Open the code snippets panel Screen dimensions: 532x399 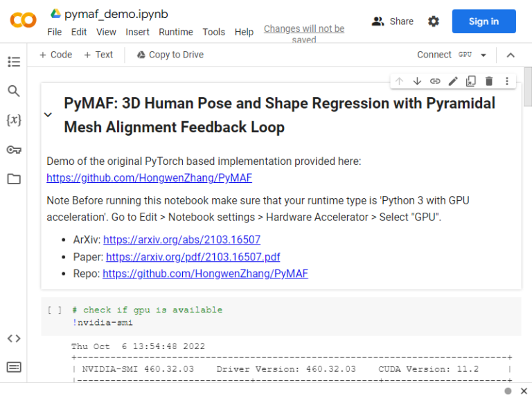[x=14, y=338]
